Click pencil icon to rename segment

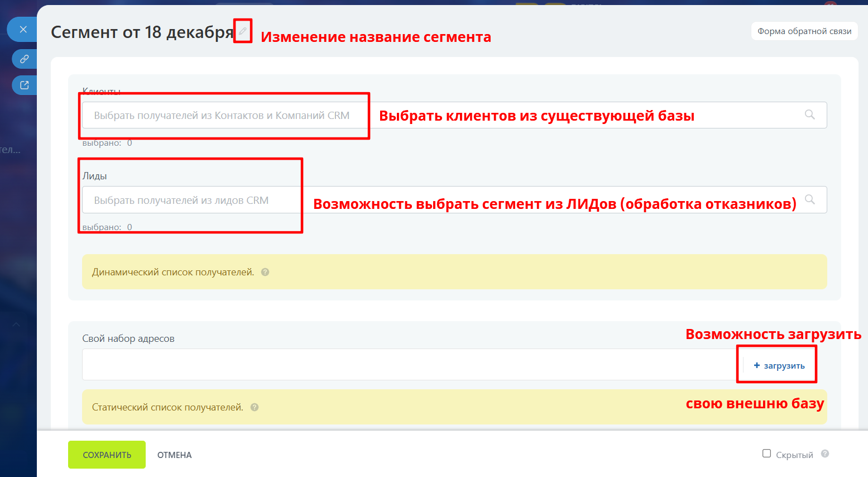point(243,31)
